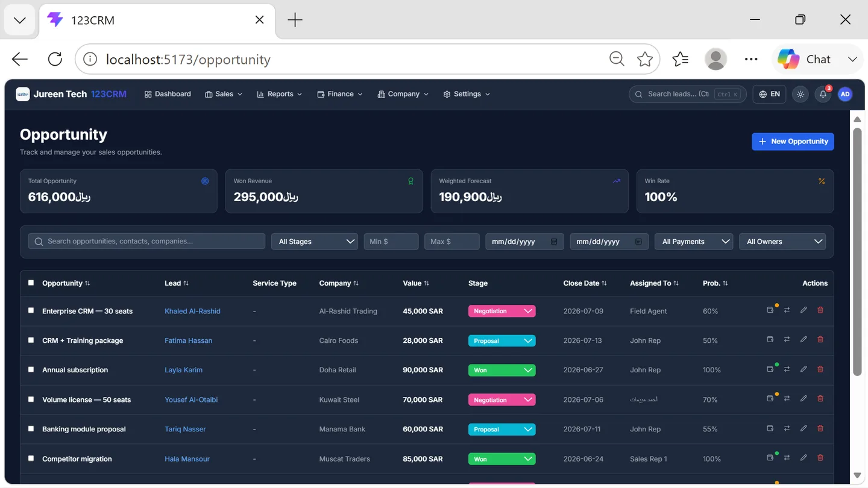Open the notifications bell

coord(823,94)
